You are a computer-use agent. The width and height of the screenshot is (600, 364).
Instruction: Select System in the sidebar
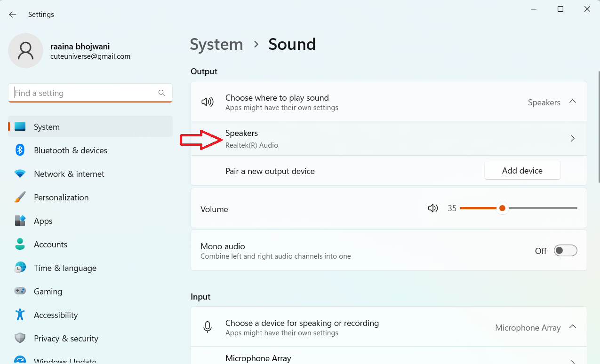tap(47, 127)
